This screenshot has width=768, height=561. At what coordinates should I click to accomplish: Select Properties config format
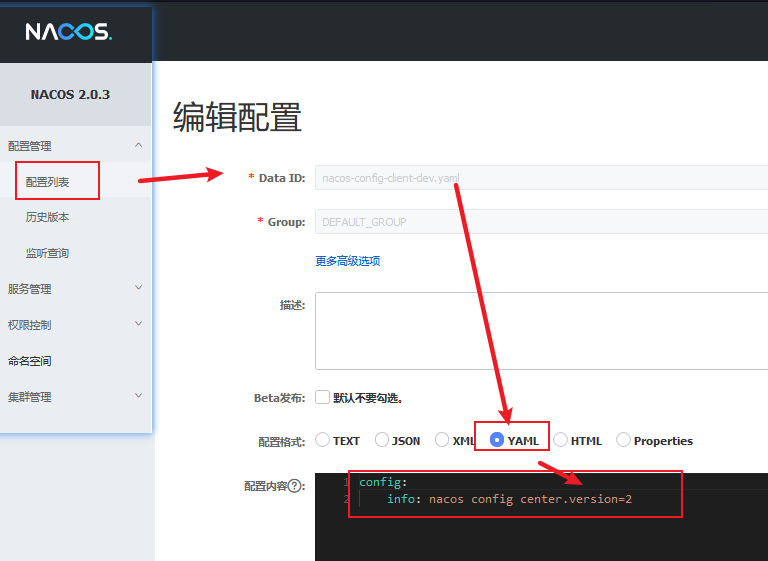(x=624, y=440)
